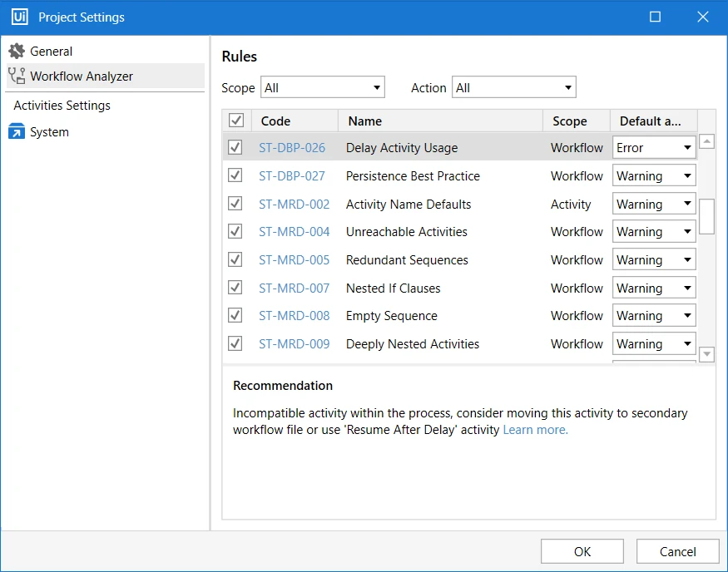
Task: Confirm settings with the OK button
Action: pos(582,551)
